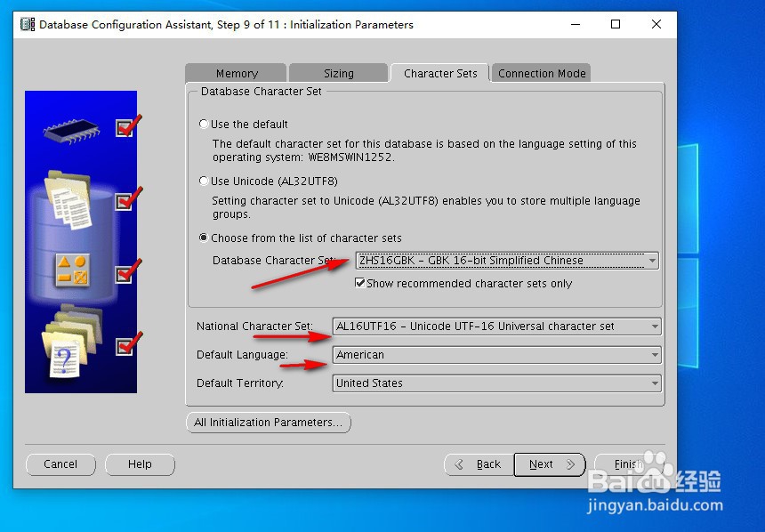
Task: Click the memory chip illustration icon
Action: [x=71, y=131]
